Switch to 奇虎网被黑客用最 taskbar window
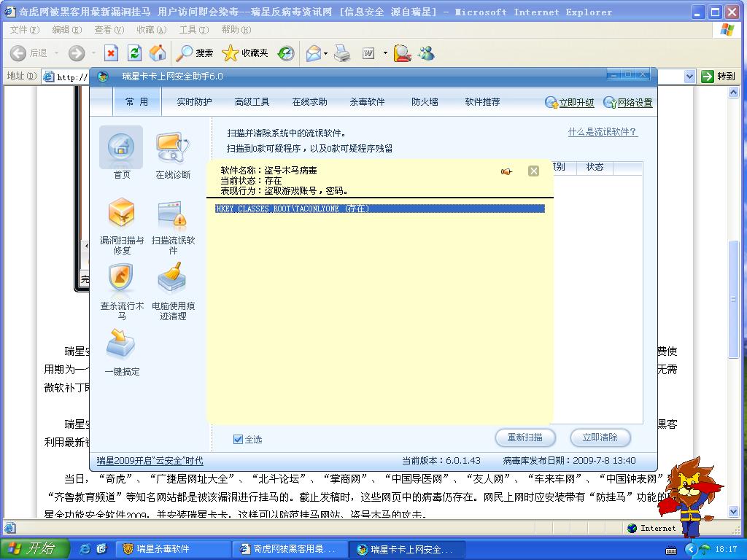The height and width of the screenshot is (560, 747). tap(290, 549)
